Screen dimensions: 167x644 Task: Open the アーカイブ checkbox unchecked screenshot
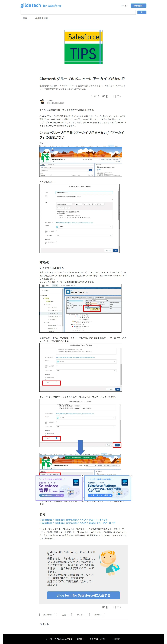point(81,367)
